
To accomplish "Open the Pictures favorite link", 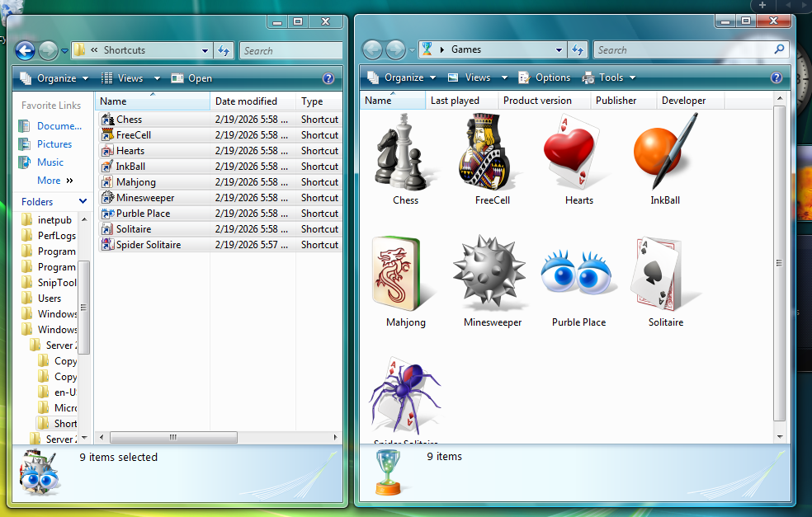I will [54, 144].
